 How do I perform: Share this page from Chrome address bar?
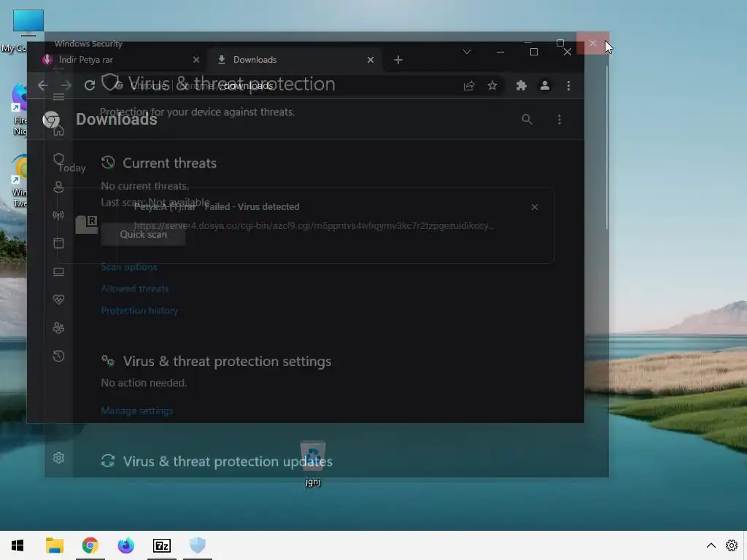(x=469, y=86)
